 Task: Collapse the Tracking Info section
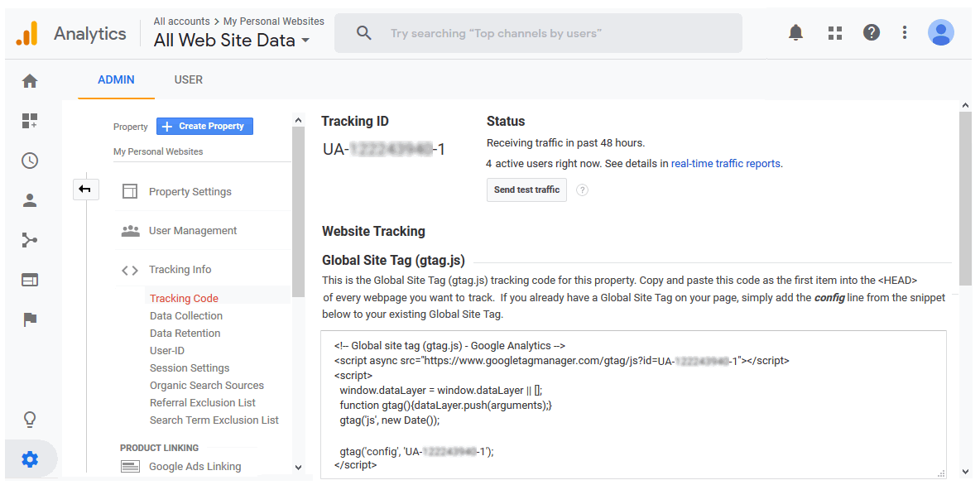(x=180, y=270)
